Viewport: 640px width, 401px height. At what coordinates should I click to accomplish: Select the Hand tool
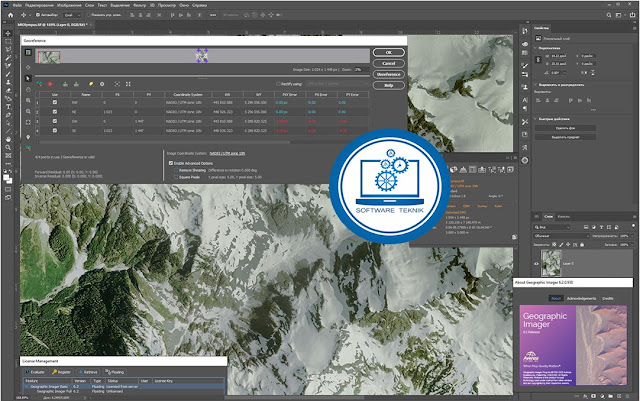click(8, 139)
